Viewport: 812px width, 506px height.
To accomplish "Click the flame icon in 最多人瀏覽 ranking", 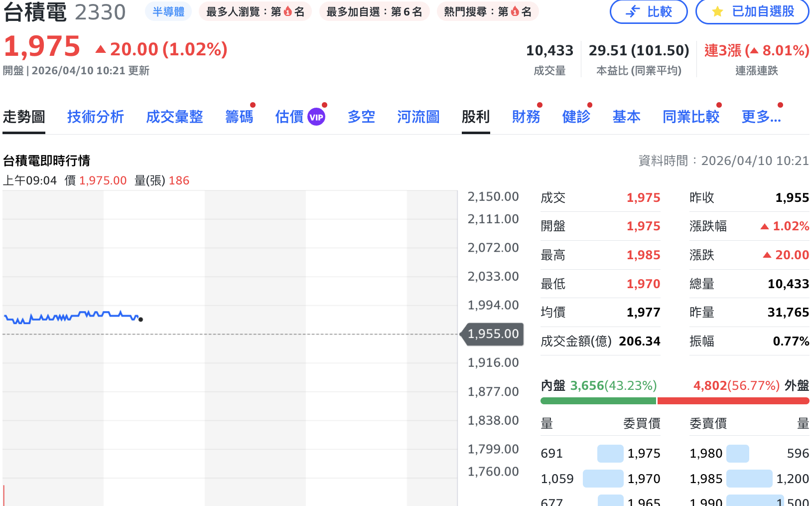I will coord(288,11).
